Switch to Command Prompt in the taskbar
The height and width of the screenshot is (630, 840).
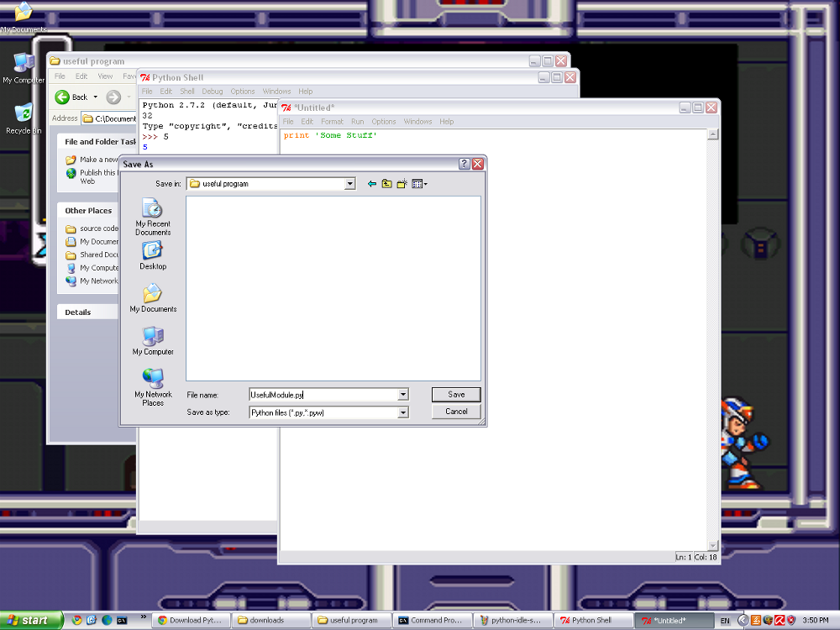(x=430, y=621)
